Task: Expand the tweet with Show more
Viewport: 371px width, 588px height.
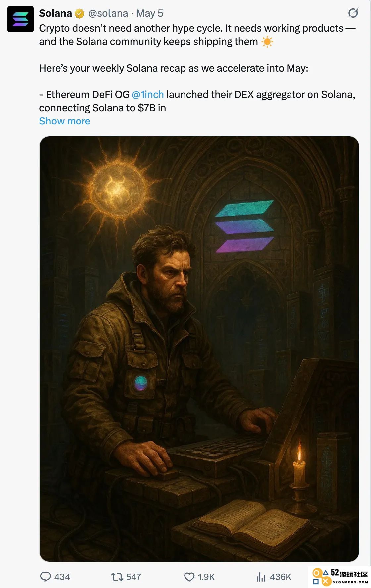Action: (x=65, y=121)
